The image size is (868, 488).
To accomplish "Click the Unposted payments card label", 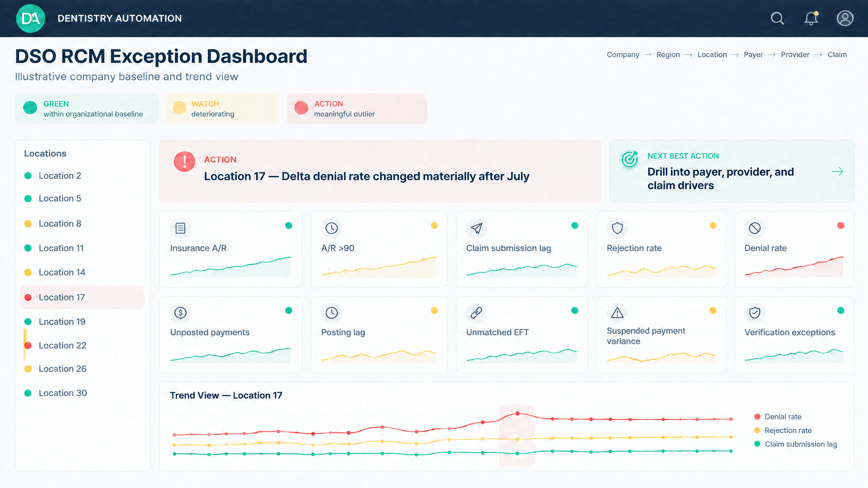I will 210,332.
